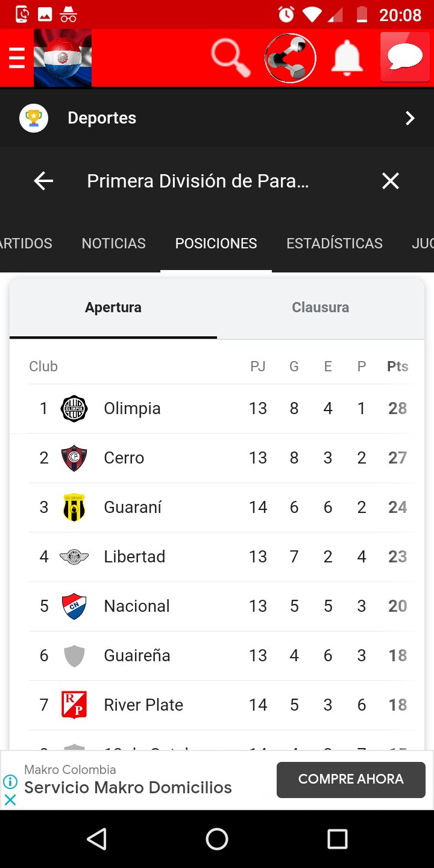The height and width of the screenshot is (868, 434).
Task: Open the chat bubble icon
Action: click(x=404, y=58)
